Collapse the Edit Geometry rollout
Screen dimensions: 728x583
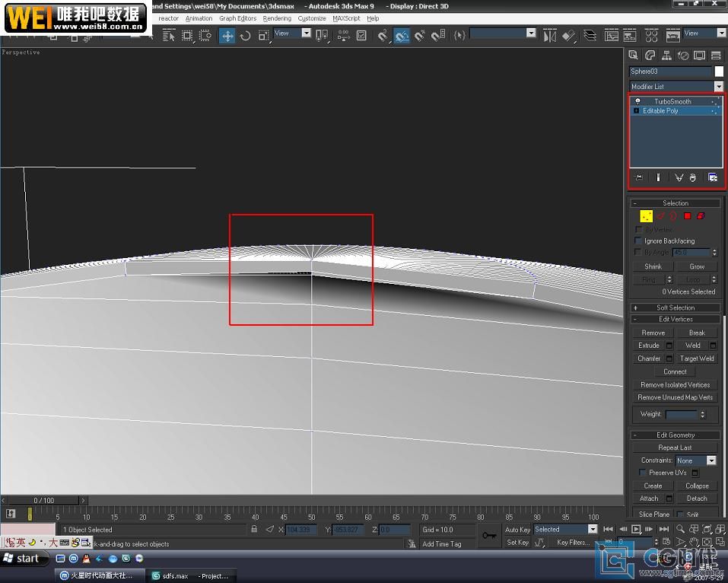pyautogui.click(x=676, y=435)
